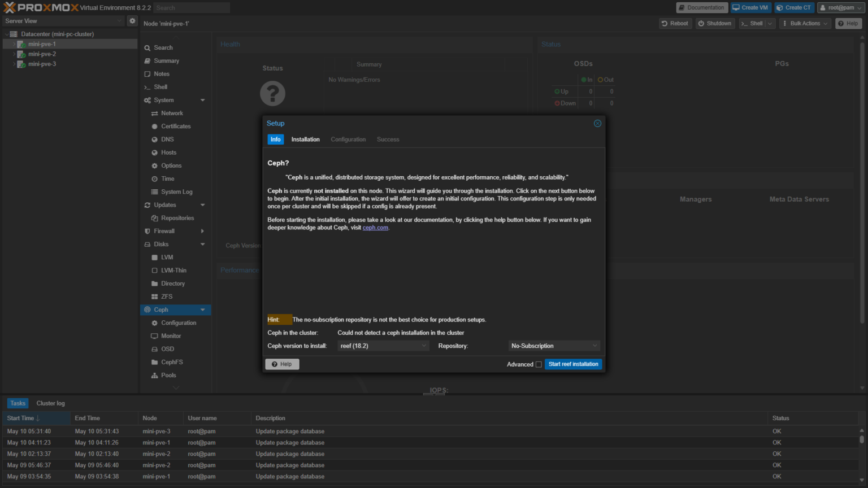The width and height of the screenshot is (868, 488).
Task: Open the Cluster log tab
Action: pyautogui.click(x=50, y=403)
